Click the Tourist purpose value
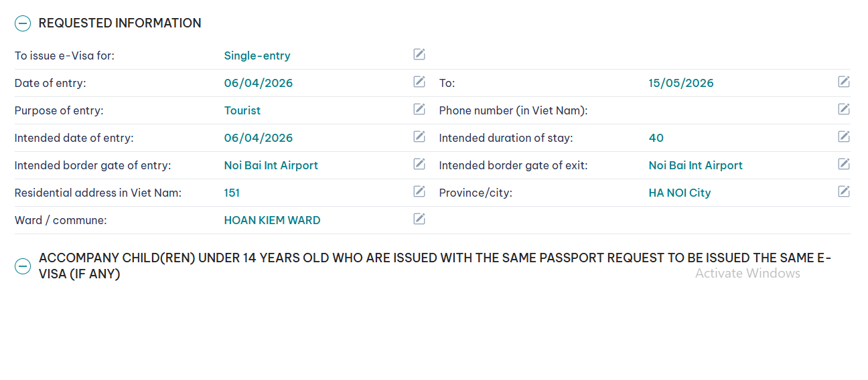This screenshot has width=868, height=380. pyautogui.click(x=242, y=110)
